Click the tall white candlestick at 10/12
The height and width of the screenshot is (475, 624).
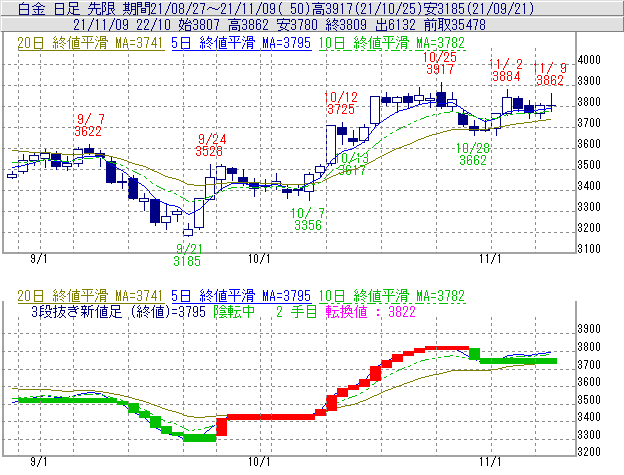(331, 144)
